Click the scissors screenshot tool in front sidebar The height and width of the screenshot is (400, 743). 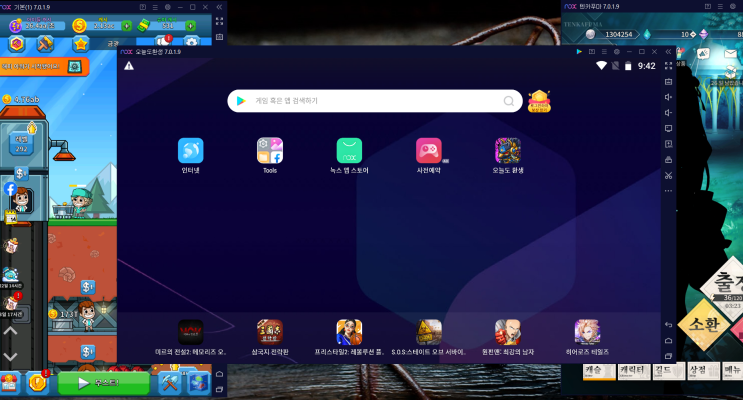pyautogui.click(x=669, y=175)
